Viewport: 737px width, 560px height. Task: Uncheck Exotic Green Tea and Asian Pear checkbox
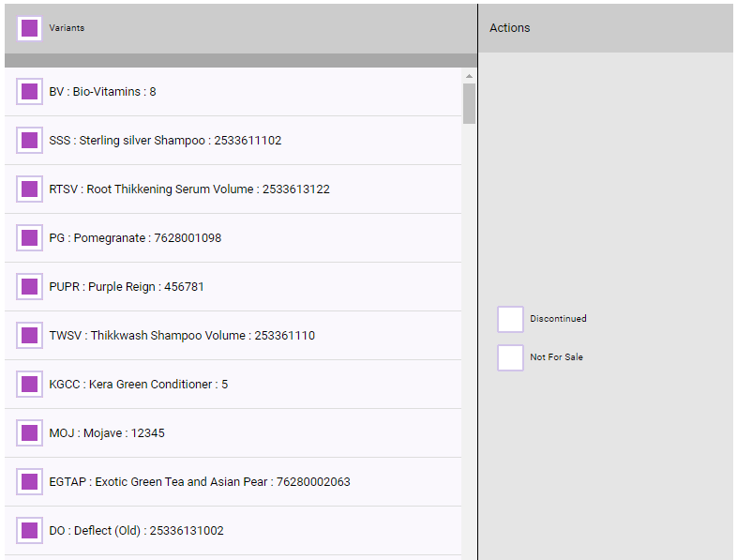pos(29,482)
